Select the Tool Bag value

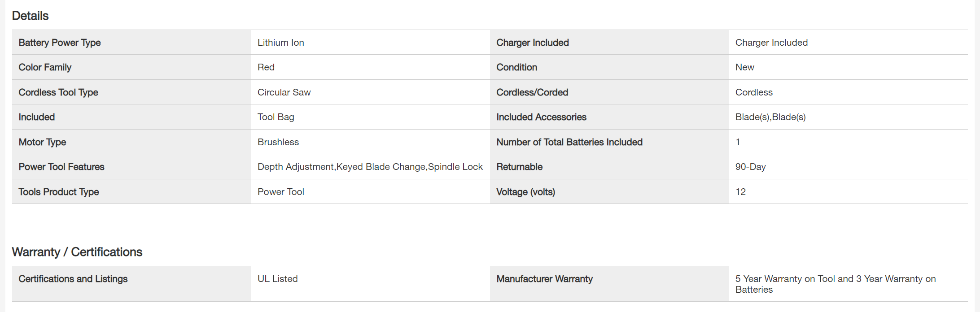click(x=276, y=117)
